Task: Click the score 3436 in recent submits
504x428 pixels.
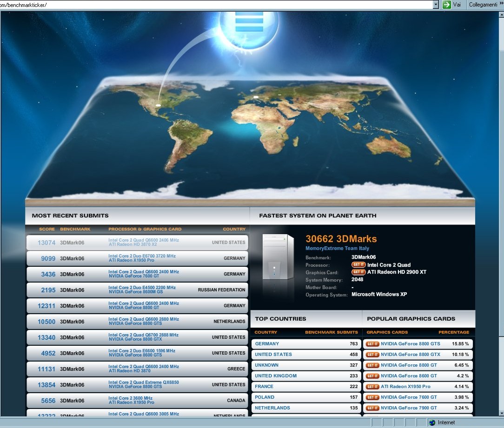Action: click(48, 274)
